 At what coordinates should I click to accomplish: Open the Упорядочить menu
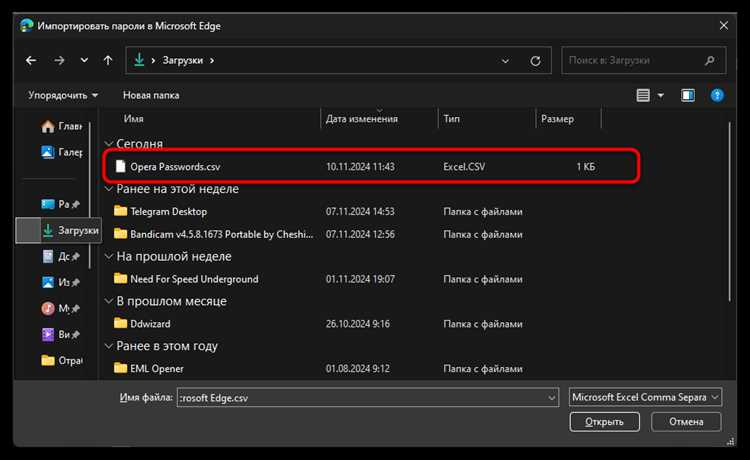63,95
